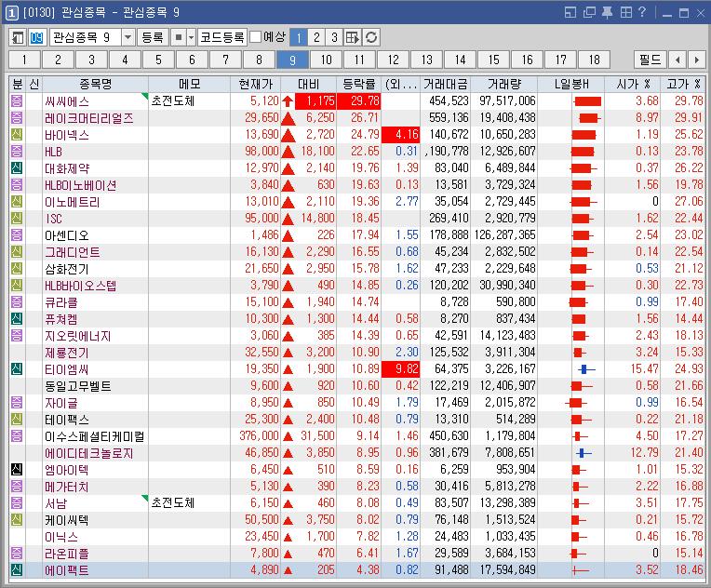Screen dimensions: 711x588
Task: Click the red up arrow on 씨씨에스 row
Action: (288, 101)
